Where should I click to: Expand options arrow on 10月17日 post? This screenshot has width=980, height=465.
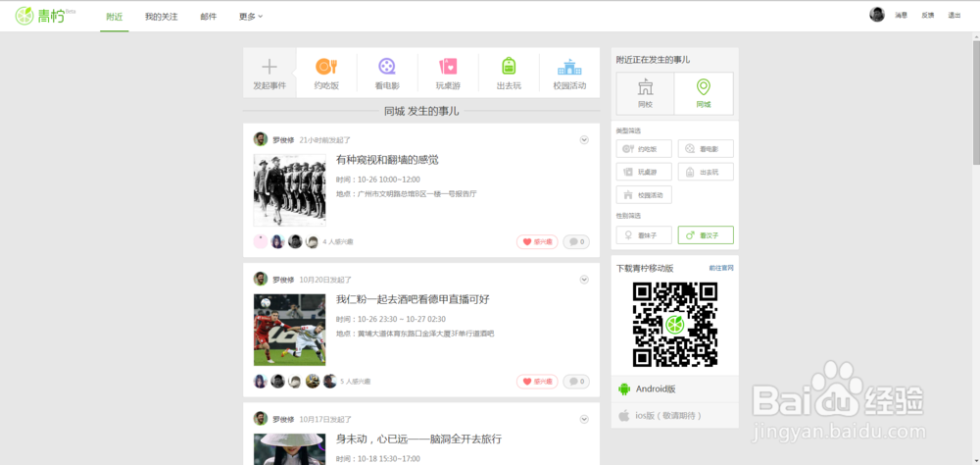[584, 419]
